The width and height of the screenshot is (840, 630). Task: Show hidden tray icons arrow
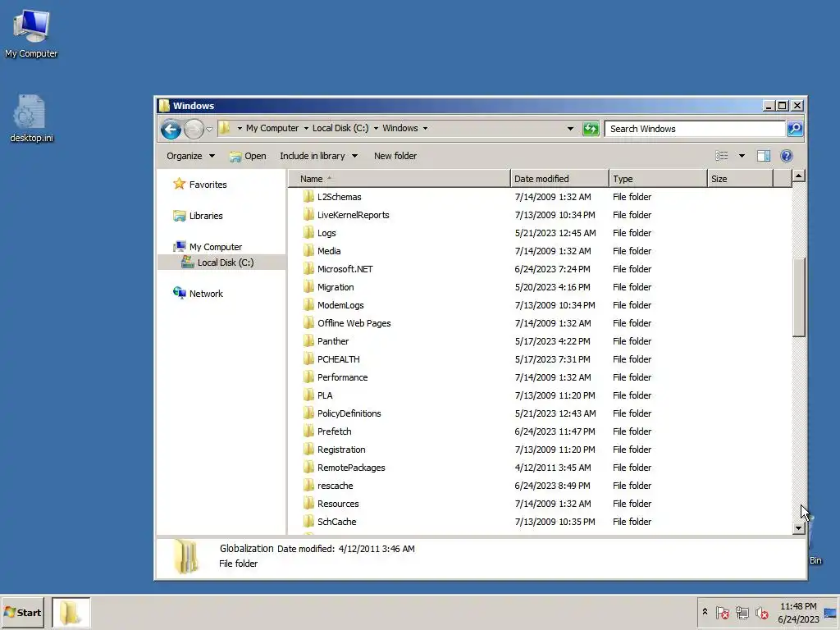[705, 612]
